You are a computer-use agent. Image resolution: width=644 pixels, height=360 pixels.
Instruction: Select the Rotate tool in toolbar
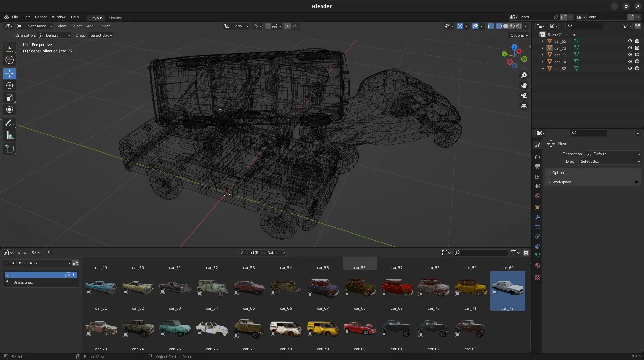[10, 85]
